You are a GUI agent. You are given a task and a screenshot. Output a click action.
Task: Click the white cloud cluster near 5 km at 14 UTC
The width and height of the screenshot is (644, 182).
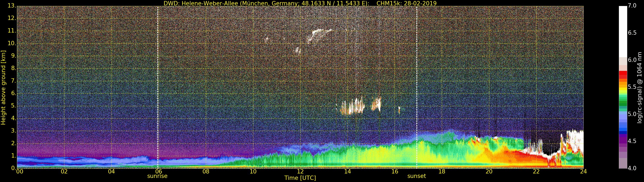click(352, 107)
